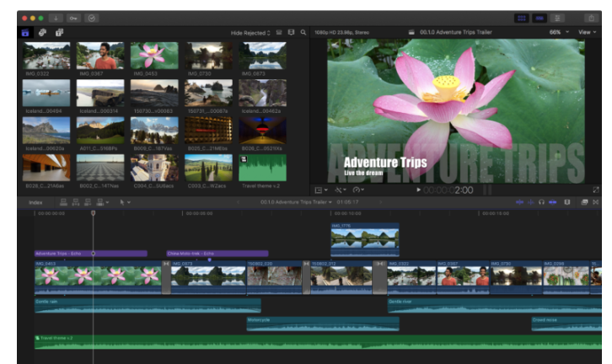Screen dimensions: 612x364
Task: Select the IMG_0453 lotus flower thumbnail
Action: 153,56
